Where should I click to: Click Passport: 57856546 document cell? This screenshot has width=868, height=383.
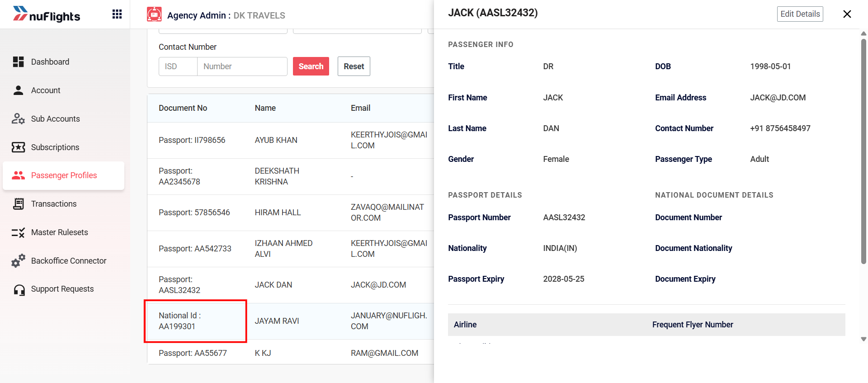pyautogui.click(x=194, y=213)
